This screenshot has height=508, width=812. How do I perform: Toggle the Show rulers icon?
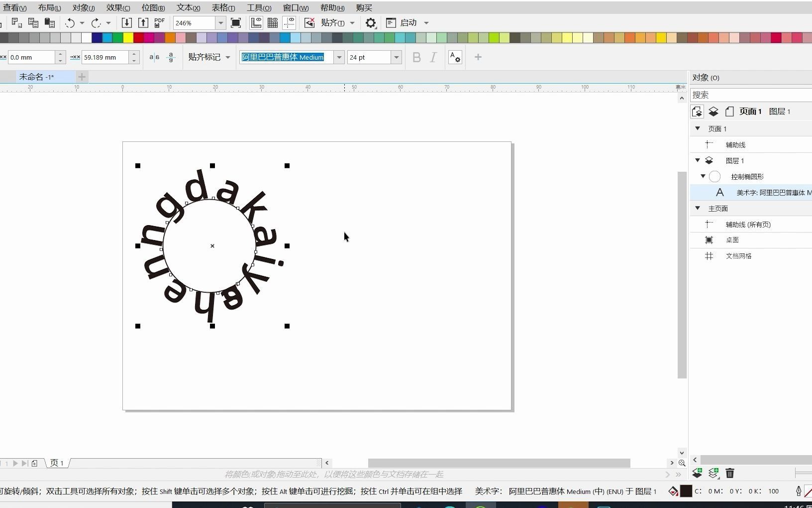click(x=256, y=23)
